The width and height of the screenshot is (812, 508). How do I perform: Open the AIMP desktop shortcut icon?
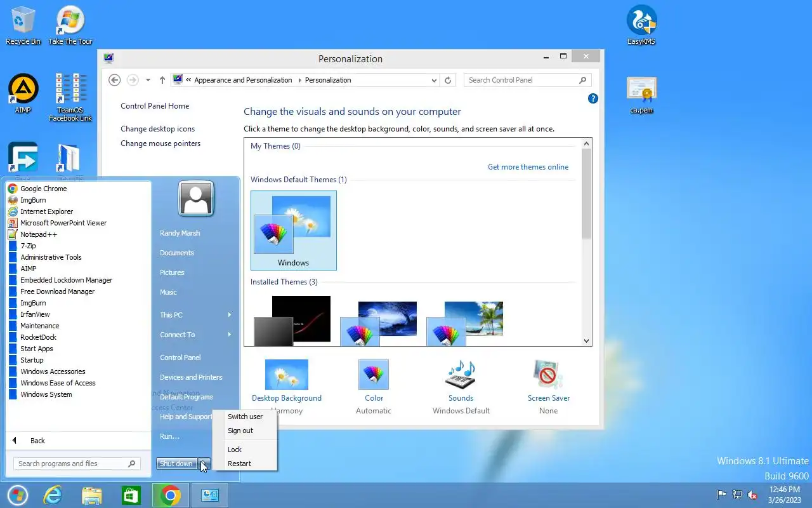[x=23, y=94]
